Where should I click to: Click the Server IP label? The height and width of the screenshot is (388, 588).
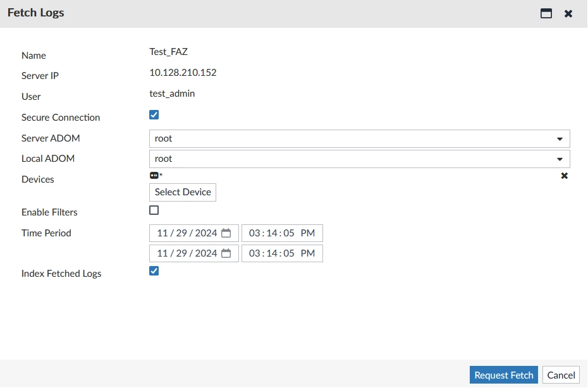[x=40, y=76]
